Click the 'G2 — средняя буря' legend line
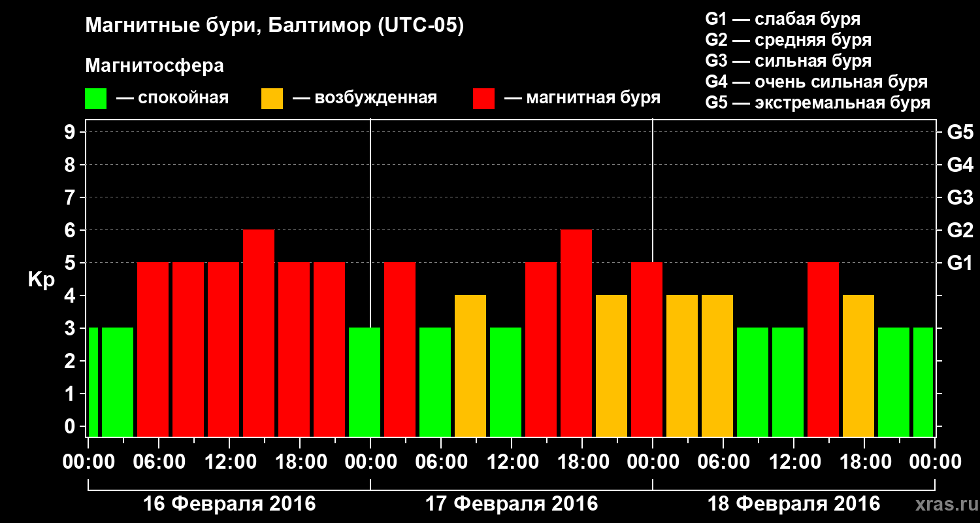This screenshot has width=980, height=523. (788, 40)
